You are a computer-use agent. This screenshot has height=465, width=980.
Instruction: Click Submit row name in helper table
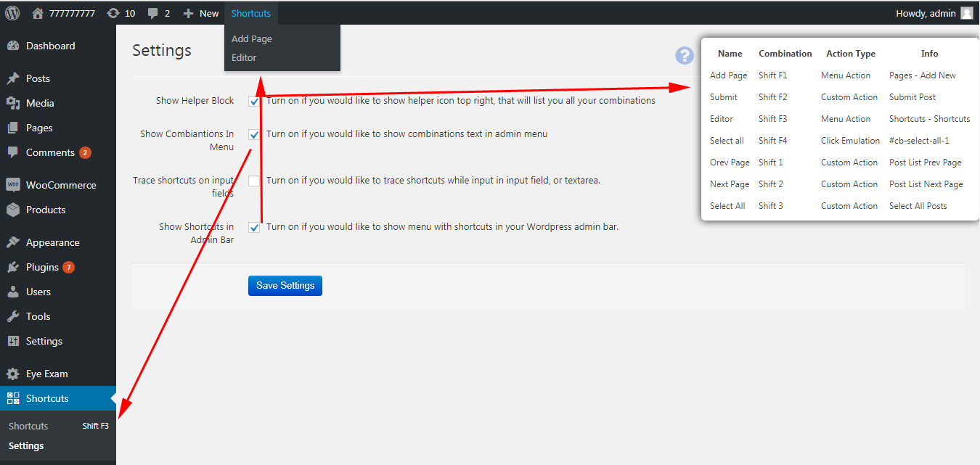(x=724, y=97)
